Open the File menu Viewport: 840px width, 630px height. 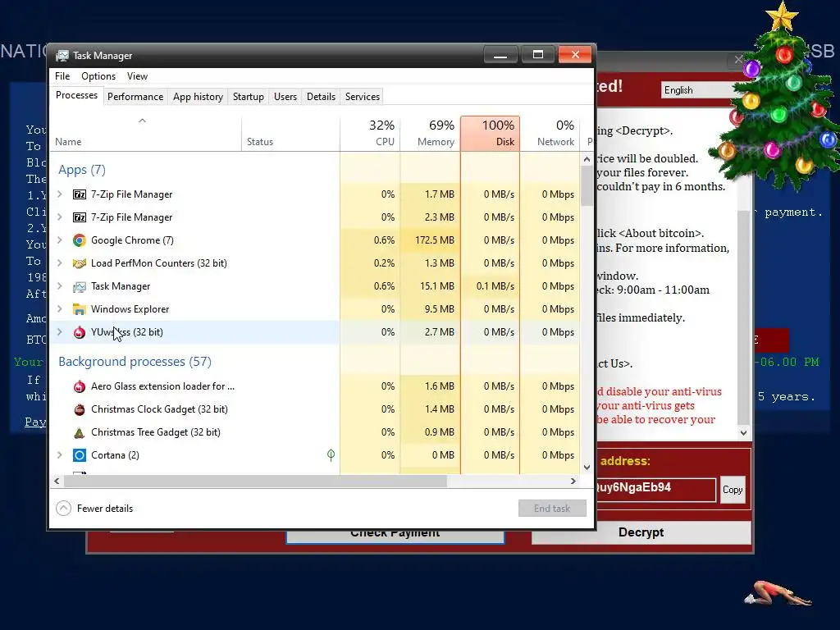pyautogui.click(x=62, y=76)
